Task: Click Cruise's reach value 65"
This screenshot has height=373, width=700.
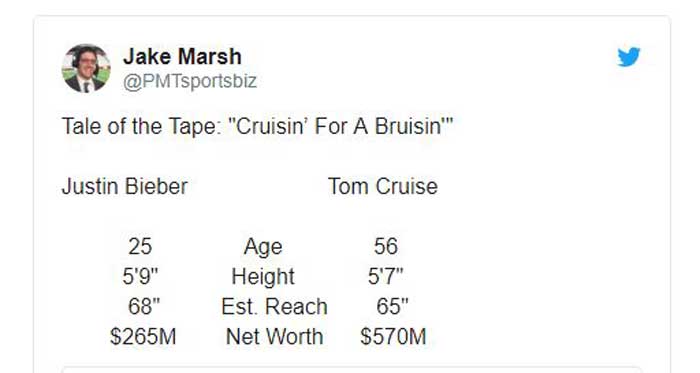Action: (392, 306)
